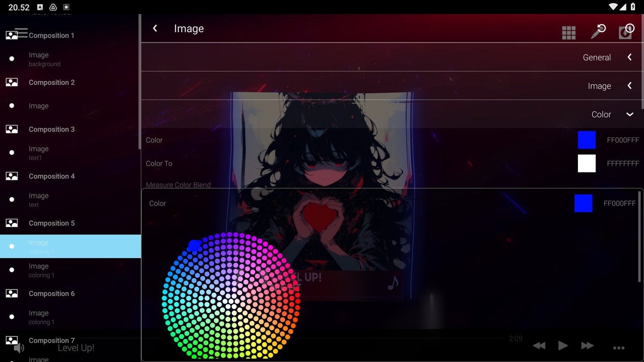
Task: Tap the Composition 4 picture icon
Action: 12,176
